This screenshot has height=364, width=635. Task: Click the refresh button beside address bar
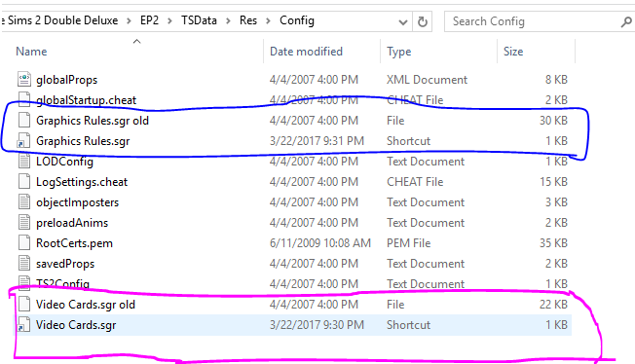point(423,21)
